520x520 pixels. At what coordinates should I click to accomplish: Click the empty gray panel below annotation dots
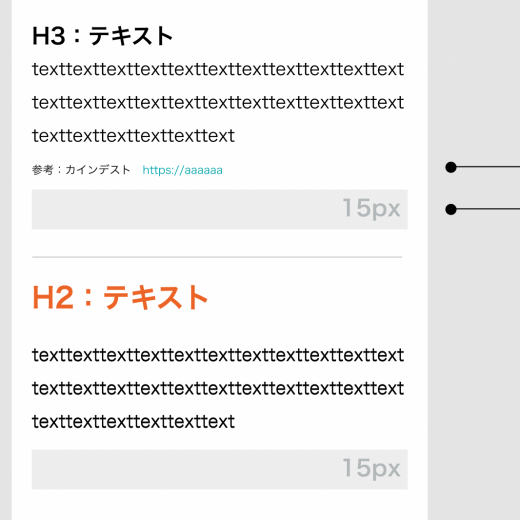pyautogui.click(x=474, y=367)
